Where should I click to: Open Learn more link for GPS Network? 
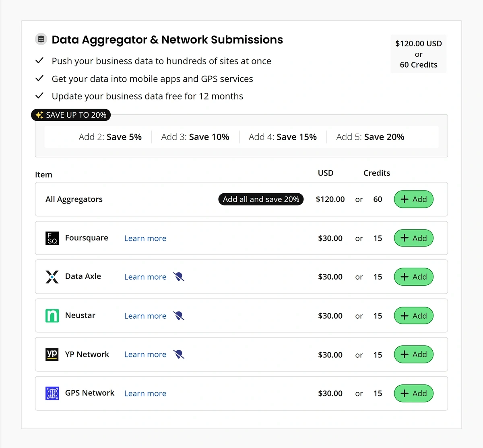tap(145, 394)
